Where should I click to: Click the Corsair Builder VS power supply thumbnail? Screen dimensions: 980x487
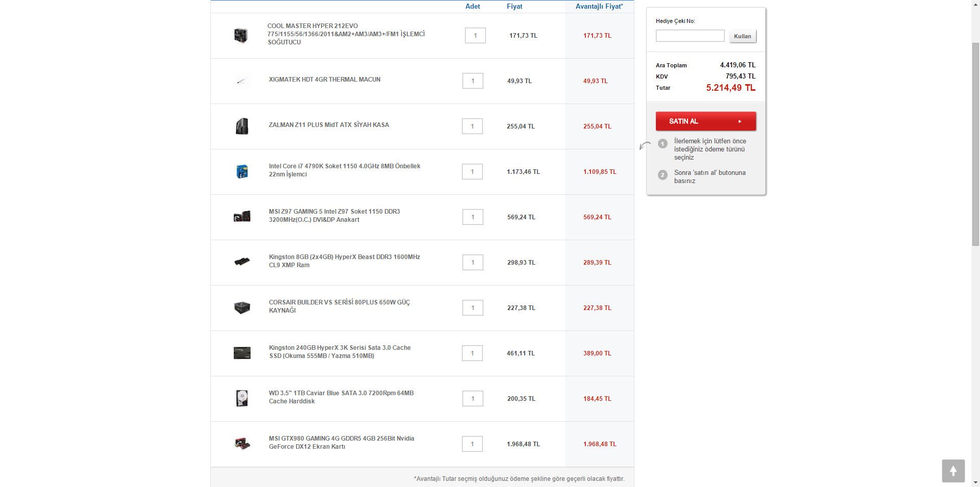click(x=242, y=307)
